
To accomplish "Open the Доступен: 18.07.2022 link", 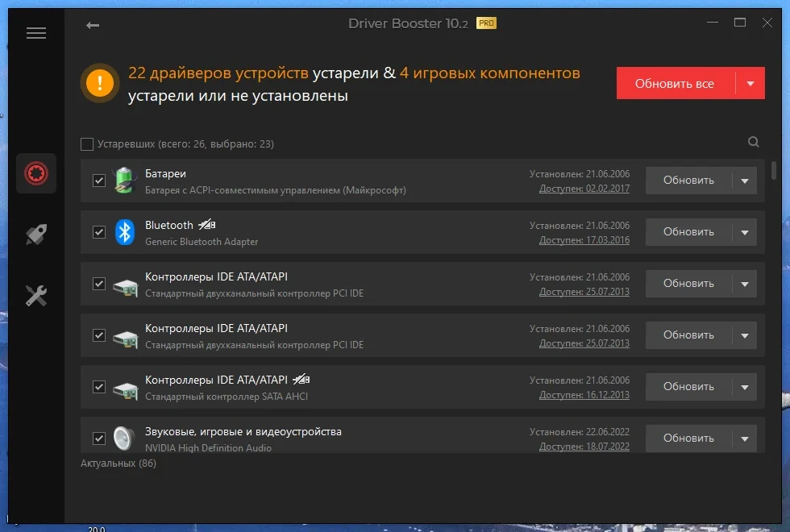I will pyautogui.click(x=584, y=447).
